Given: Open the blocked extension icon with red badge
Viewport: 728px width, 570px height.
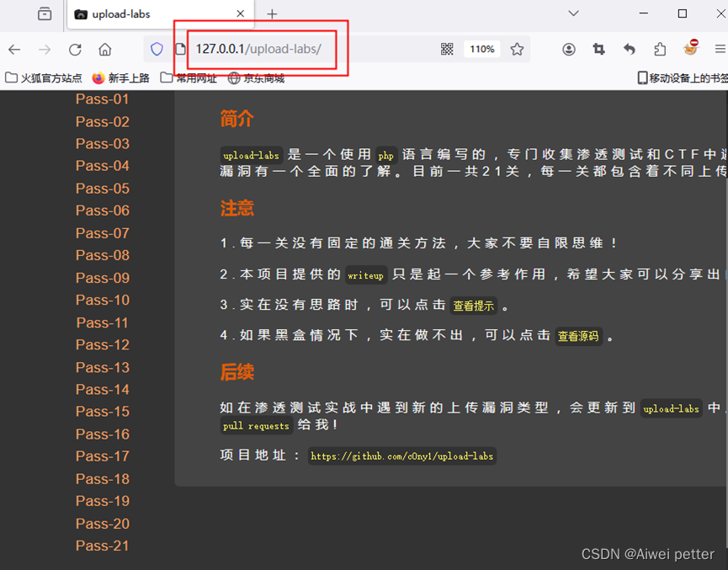Looking at the screenshot, I should click(691, 48).
